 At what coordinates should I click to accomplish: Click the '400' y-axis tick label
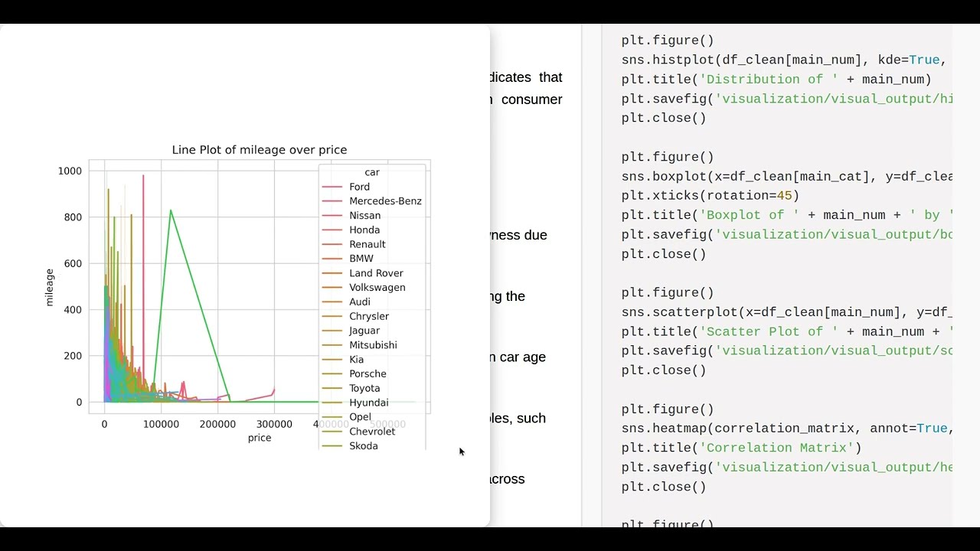tap(73, 310)
